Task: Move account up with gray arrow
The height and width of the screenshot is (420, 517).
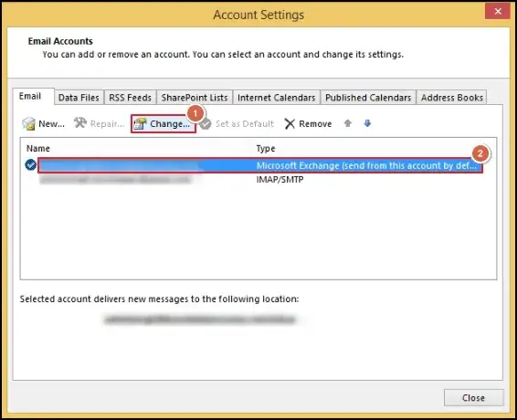Action: (347, 123)
